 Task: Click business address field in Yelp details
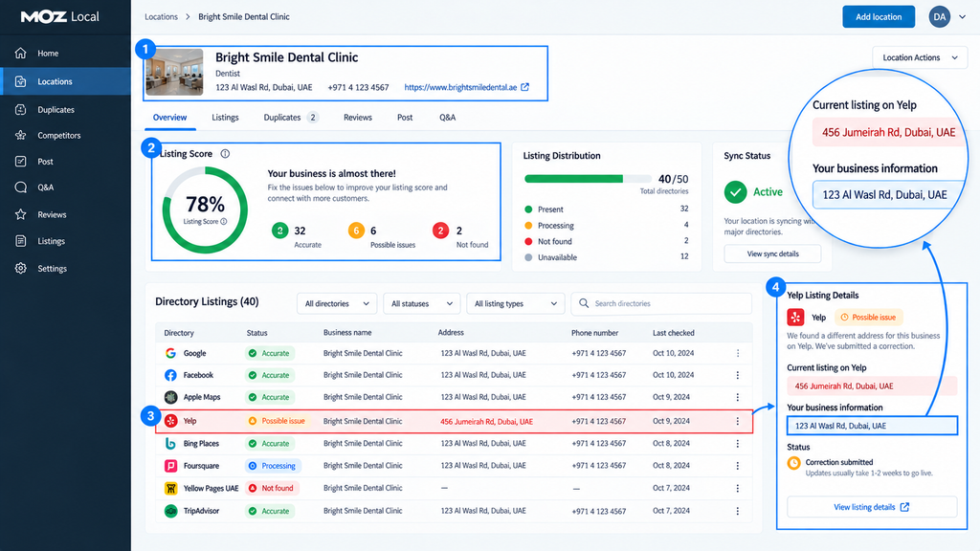tap(872, 426)
